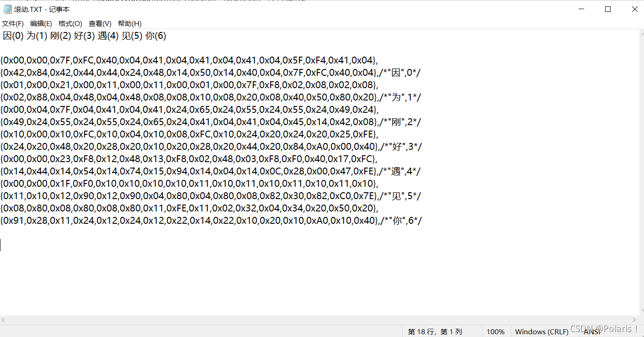644x337 pixels.
Task: Open the 查看(V) menu
Action: click(100, 24)
